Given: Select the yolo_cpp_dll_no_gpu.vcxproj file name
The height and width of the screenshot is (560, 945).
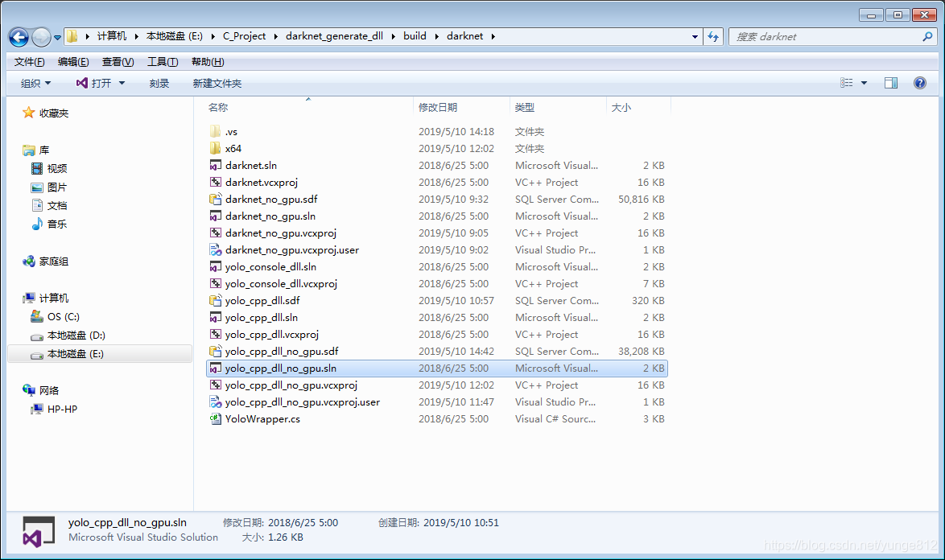Looking at the screenshot, I should [x=291, y=385].
